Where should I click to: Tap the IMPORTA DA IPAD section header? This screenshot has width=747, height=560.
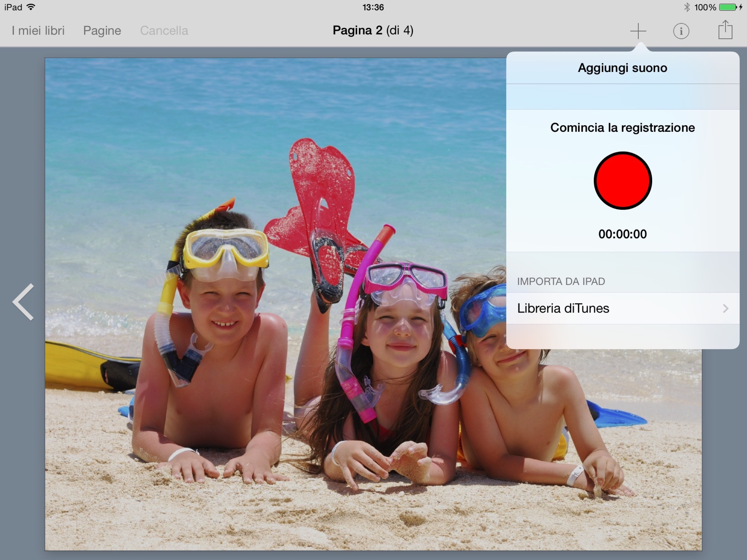coord(561,281)
